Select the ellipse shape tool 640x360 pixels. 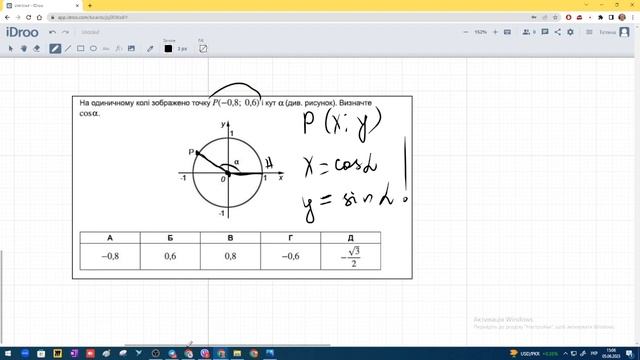93,49
